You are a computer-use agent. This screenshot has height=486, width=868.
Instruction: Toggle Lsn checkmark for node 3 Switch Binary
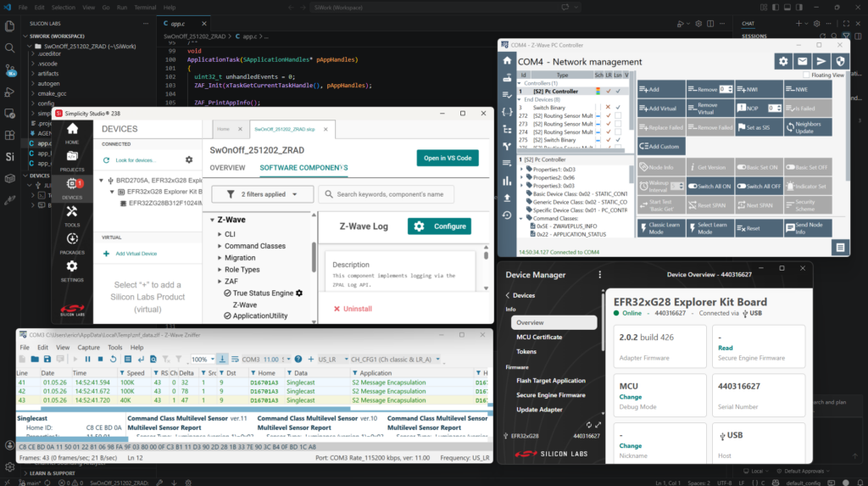click(618, 108)
